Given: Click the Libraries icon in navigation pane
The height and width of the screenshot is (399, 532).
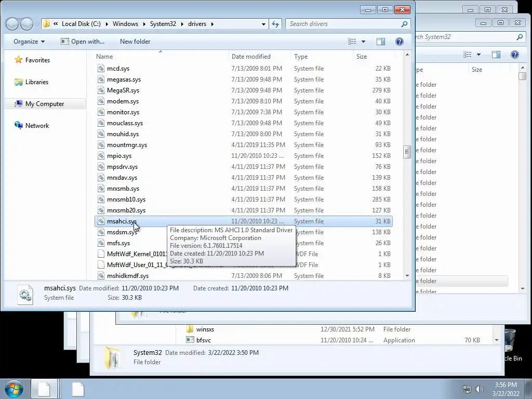Looking at the screenshot, I should pyautogui.click(x=18, y=82).
